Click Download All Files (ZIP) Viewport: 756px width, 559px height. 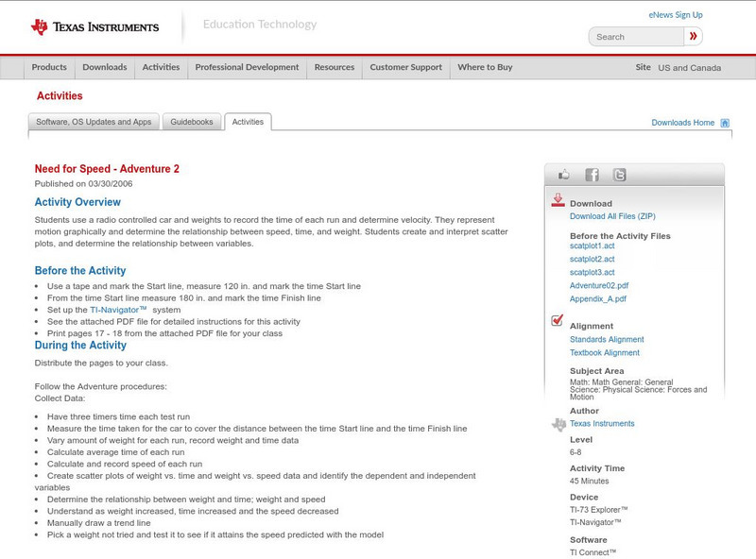tap(612, 216)
